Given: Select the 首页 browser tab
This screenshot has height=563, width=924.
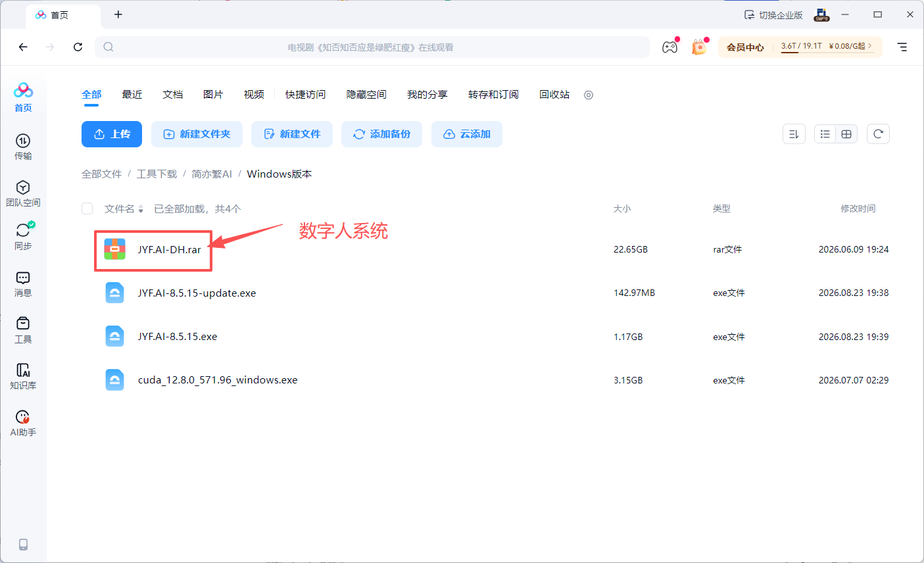Looking at the screenshot, I should pyautogui.click(x=63, y=15).
